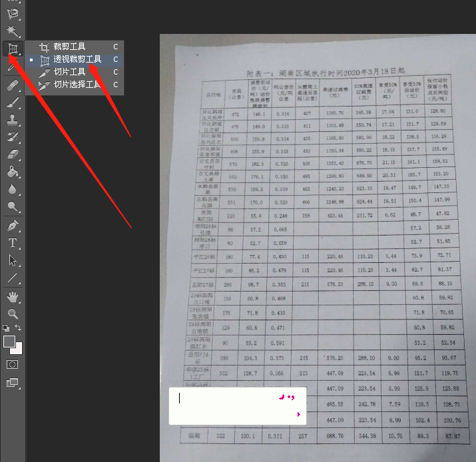Image resolution: width=476 pixels, height=462 pixels.
Task: Select the Dodge tool
Action: coord(13,206)
